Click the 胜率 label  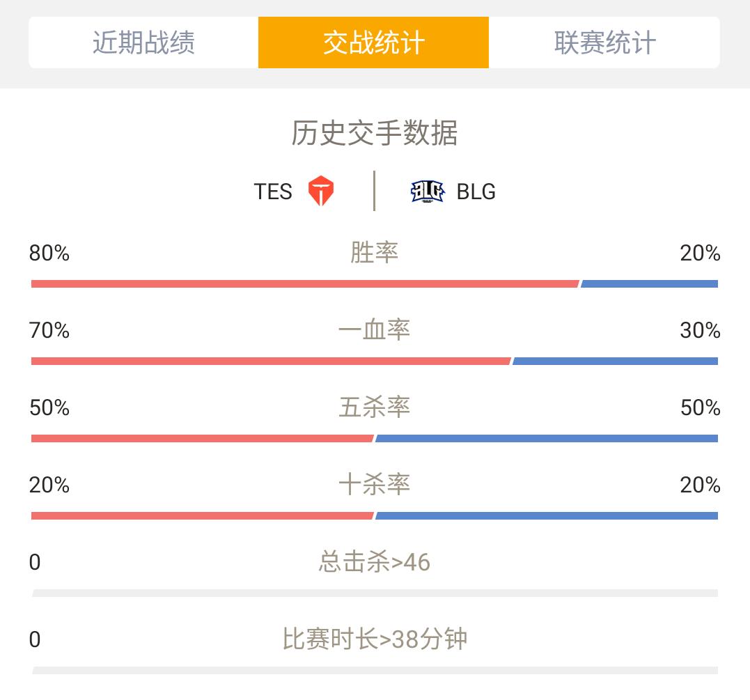pyautogui.click(x=374, y=252)
